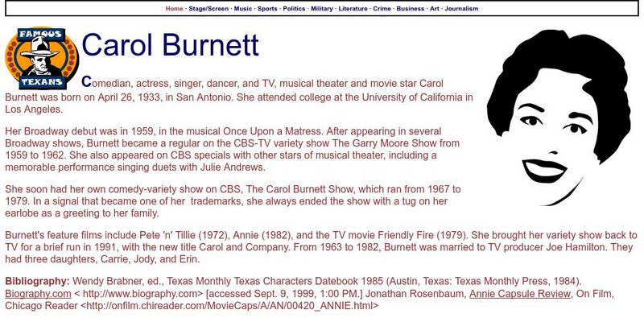Click the text 'Wendy Brabner, ed.'
The width and height of the screenshot is (644, 318).
[x=118, y=282]
